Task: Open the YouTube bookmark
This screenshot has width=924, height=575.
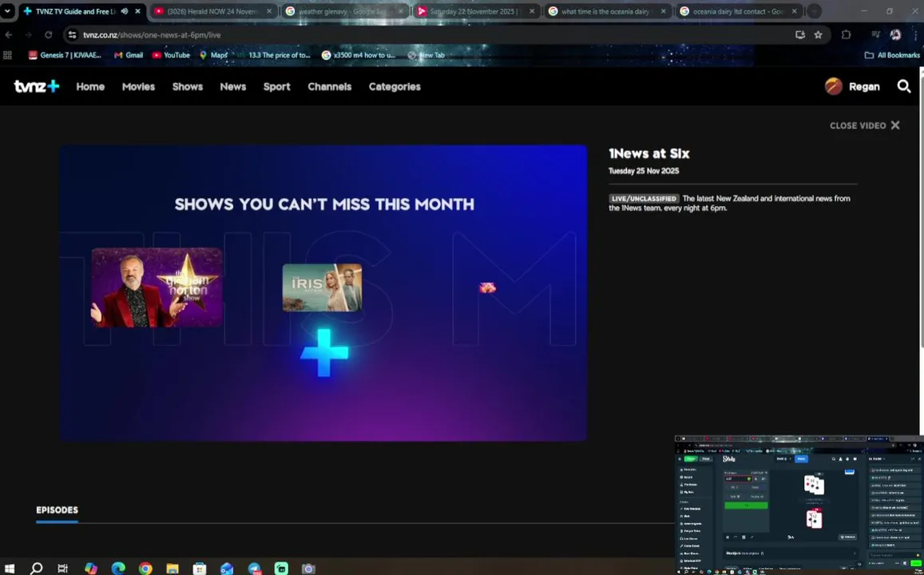Action: pos(171,55)
